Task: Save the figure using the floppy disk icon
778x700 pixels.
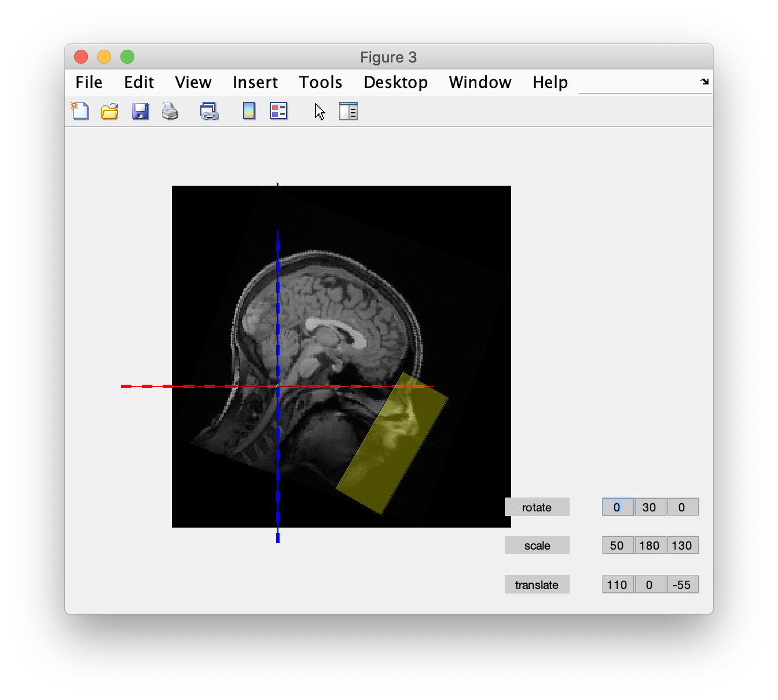Action: tap(140, 110)
